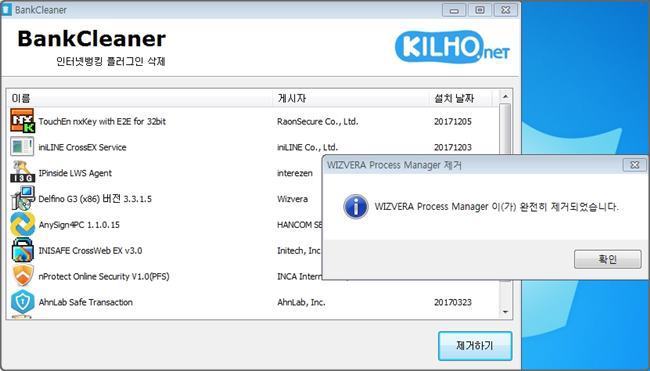
Task: Click publisher 'interezen'
Action: pos(295,173)
